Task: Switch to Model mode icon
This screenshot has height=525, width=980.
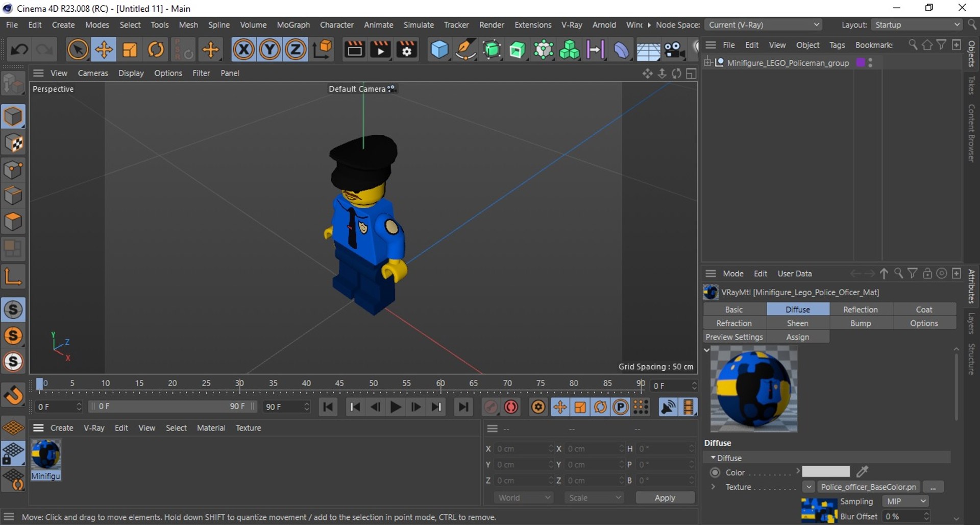Action: 13,116
